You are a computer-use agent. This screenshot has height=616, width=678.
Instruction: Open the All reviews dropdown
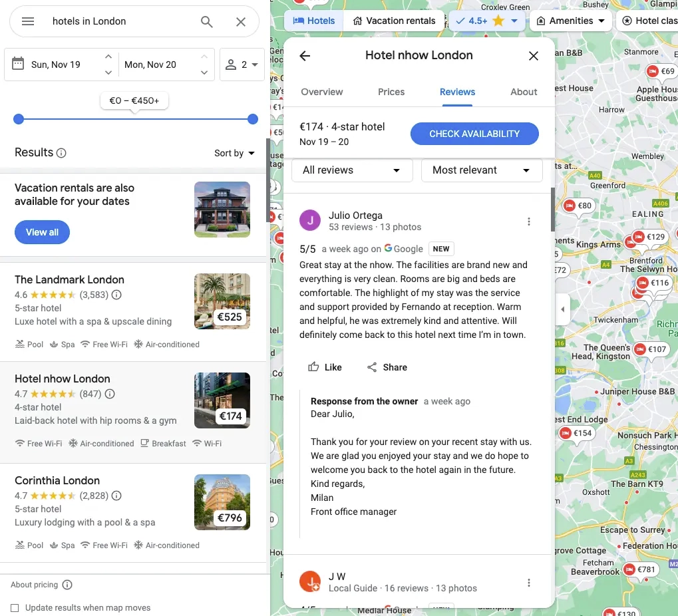point(352,170)
